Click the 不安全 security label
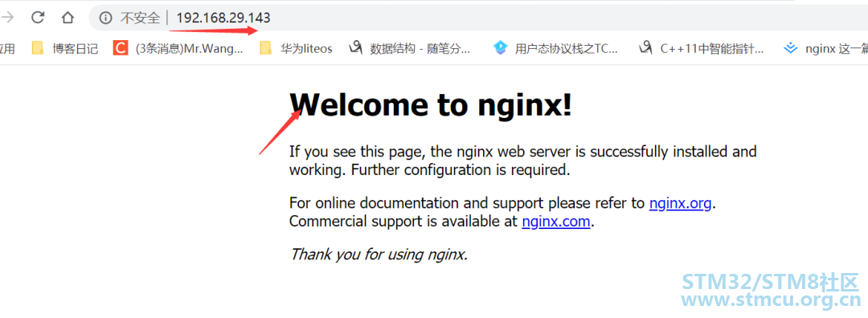The height and width of the screenshot is (318, 868). [x=140, y=18]
